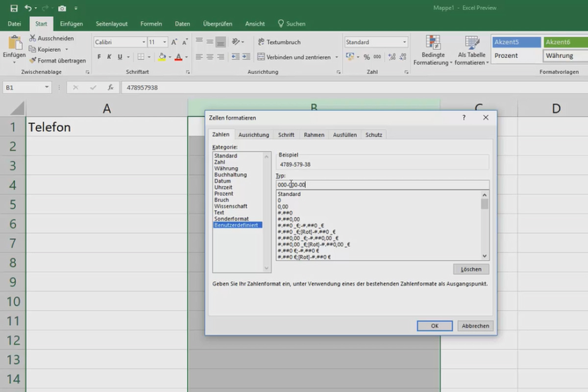Click Format übertragen paintbrush
This screenshot has height=392, width=588.
point(33,61)
